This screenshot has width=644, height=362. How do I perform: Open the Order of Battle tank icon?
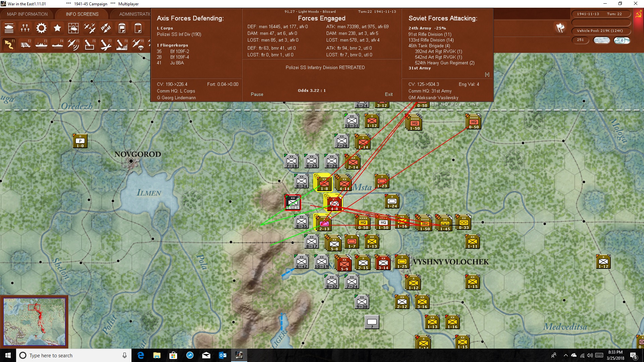(9, 28)
